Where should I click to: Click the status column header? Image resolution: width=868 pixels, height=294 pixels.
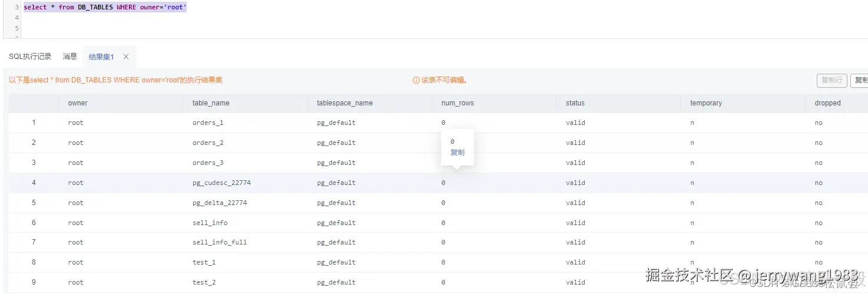point(575,103)
